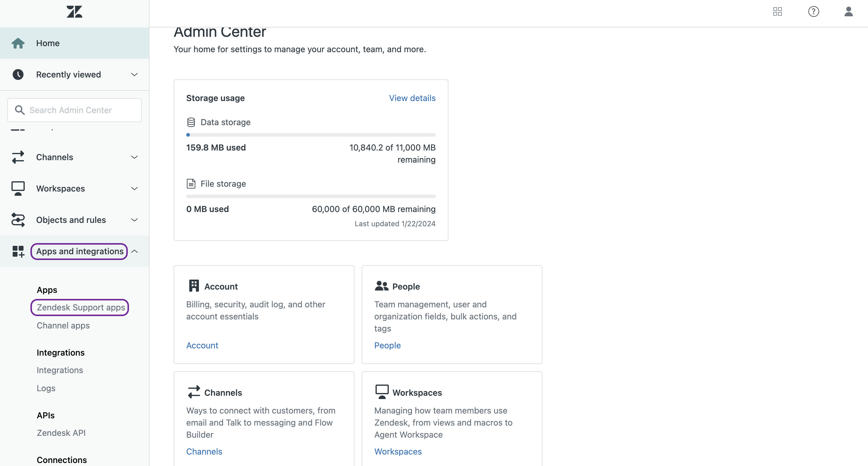
Task: Expand the Workspaces section chevron
Action: pyautogui.click(x=134, y=189)
